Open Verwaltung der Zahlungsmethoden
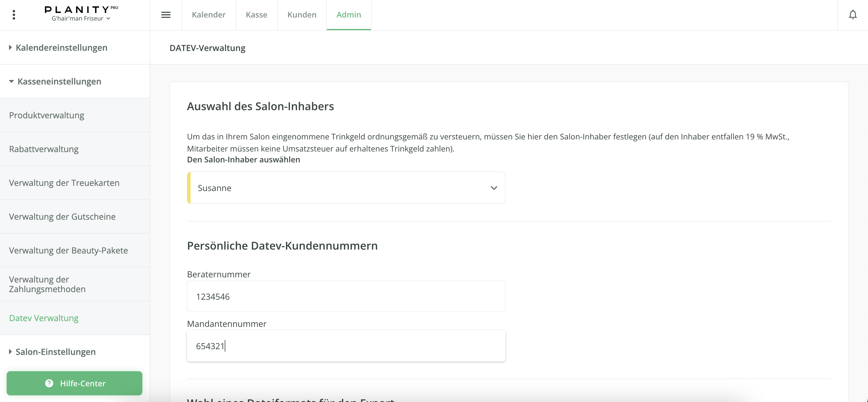Viewport: 868px width, 402px height. pos(47,284)
